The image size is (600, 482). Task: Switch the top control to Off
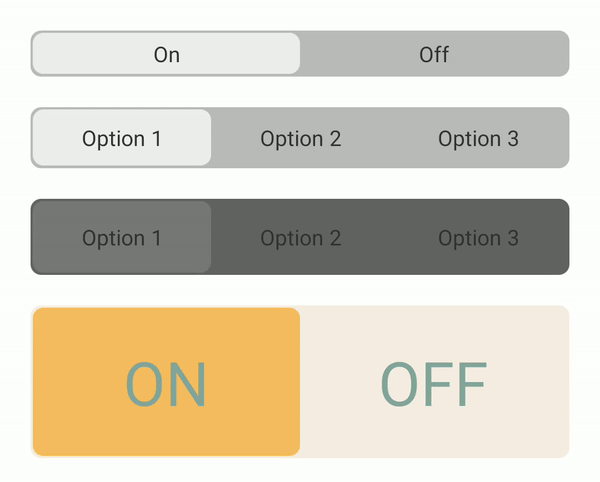pyautogui.click(x=434, y=54)
